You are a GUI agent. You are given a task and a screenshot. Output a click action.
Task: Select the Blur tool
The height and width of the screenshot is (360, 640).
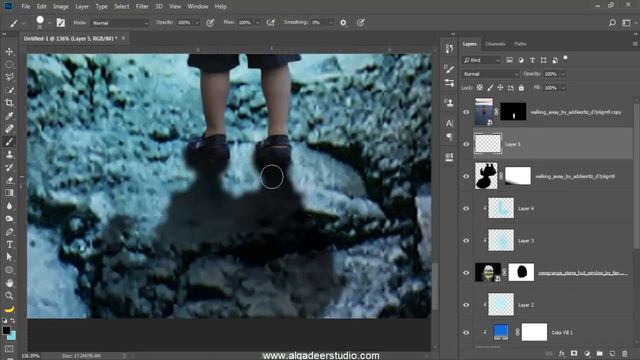[x=9, y=206]
